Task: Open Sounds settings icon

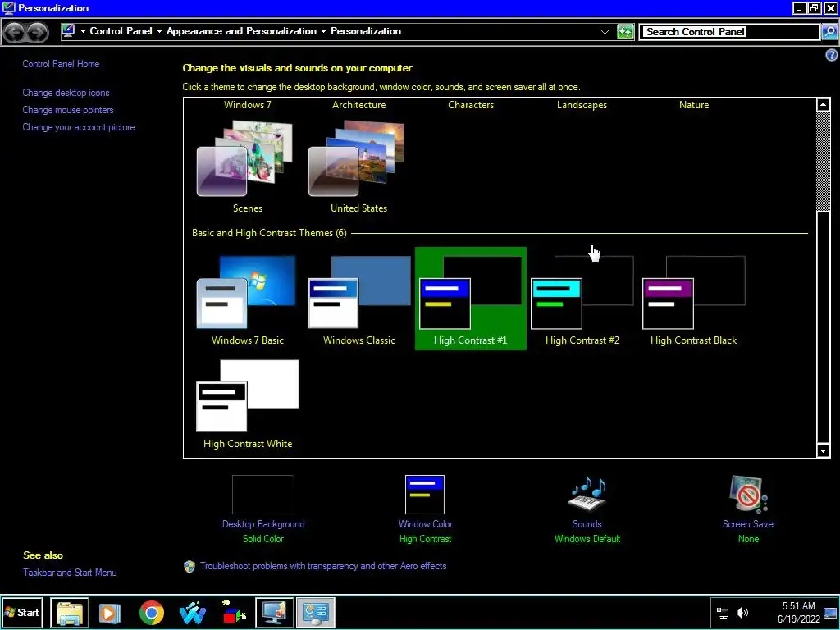Action: click(587, 493)
